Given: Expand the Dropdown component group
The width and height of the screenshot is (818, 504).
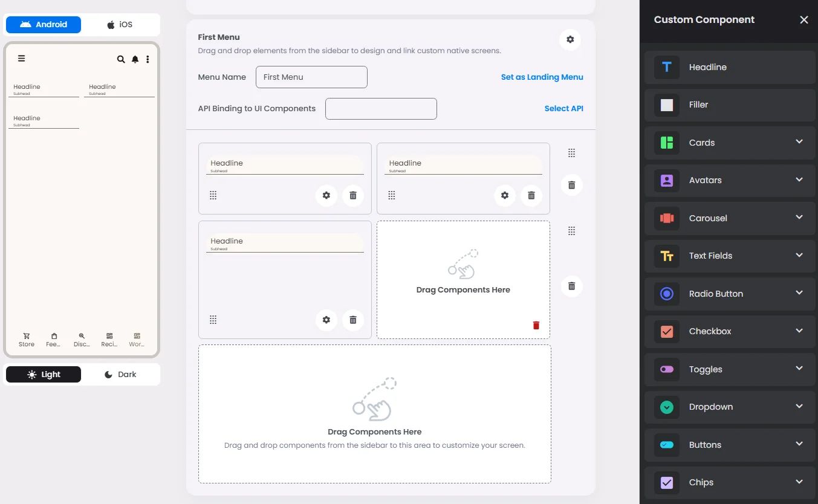Looking at the screenshot, I should click(799, 407).
